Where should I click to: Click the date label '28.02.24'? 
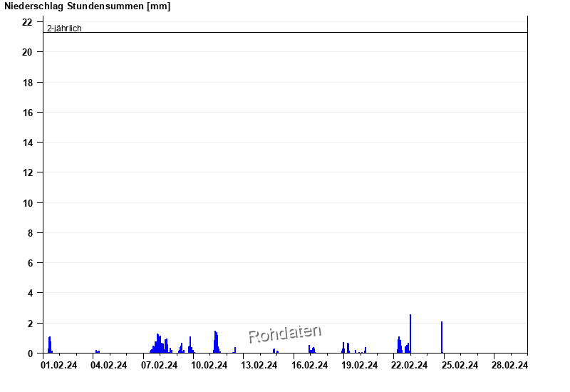click(x=509, y=365)
